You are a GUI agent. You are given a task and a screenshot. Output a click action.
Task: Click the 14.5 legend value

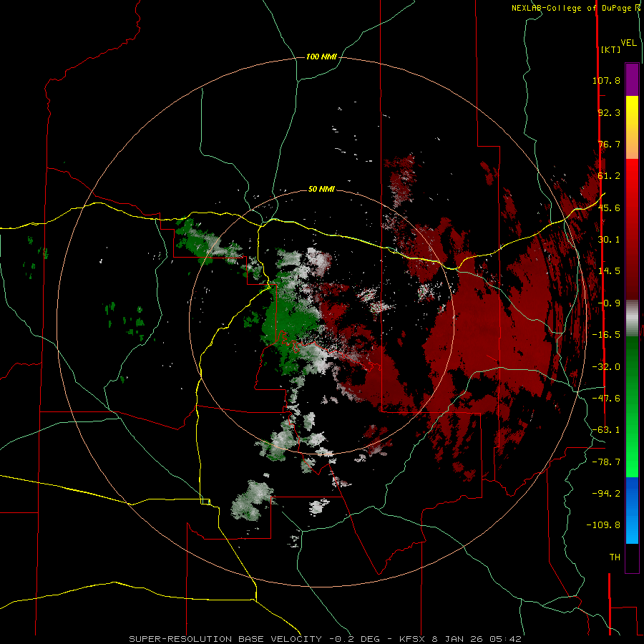click(609, 271)
